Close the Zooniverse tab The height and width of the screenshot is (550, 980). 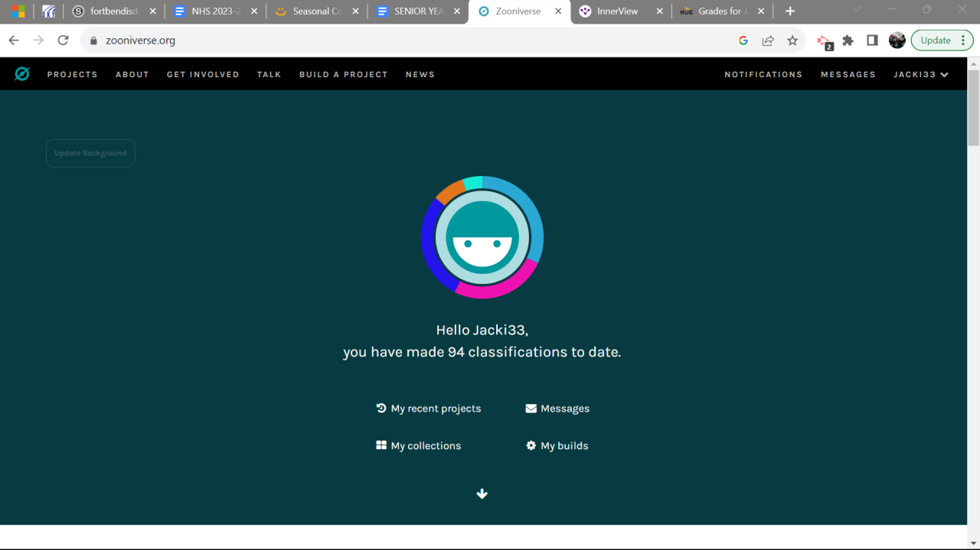(x=558, y=11)
